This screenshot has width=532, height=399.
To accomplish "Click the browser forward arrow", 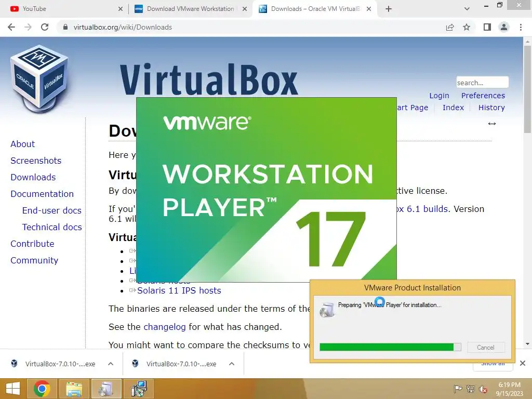I will pyautogui.click(x=28, y=27).
